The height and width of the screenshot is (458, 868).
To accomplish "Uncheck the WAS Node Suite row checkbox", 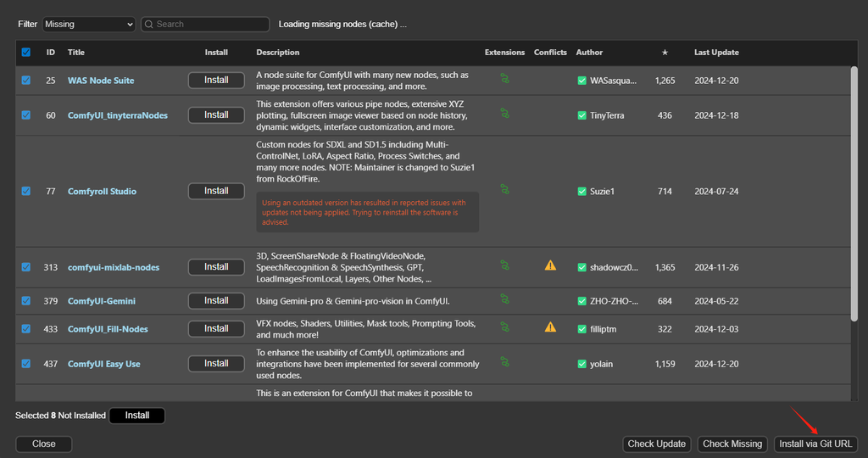I will [x=26, y=81].
